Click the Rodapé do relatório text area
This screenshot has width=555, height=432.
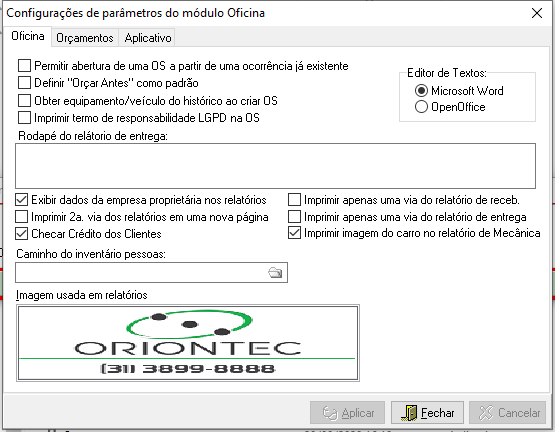point(275,166)
